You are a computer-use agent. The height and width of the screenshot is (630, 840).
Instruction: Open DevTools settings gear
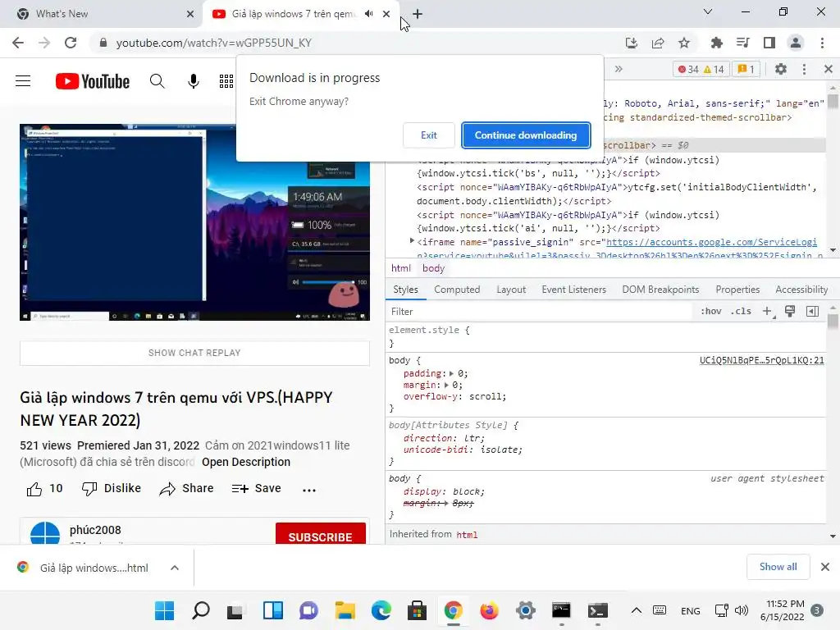(781, 69)
